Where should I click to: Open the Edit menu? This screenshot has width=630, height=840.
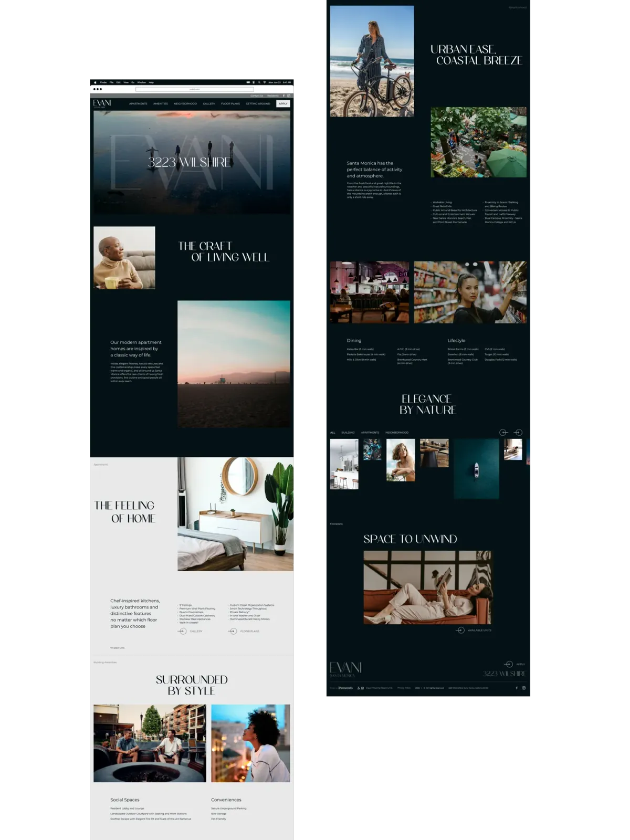point(118,82)
